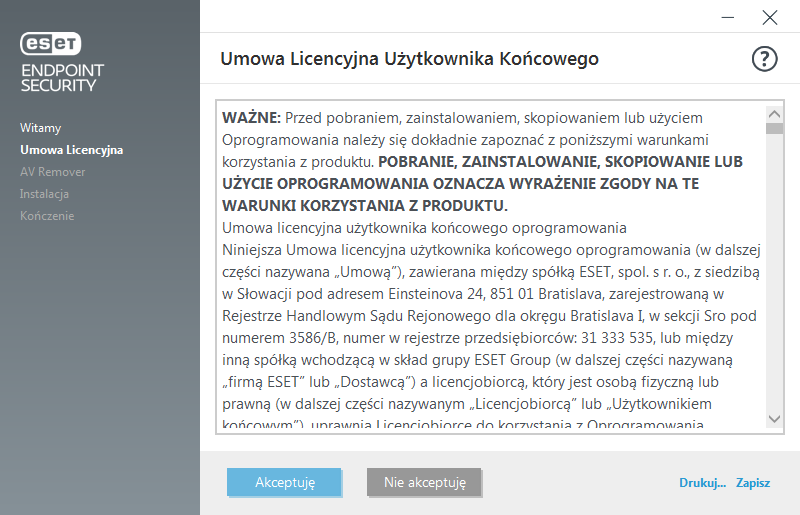800x515 pixels.
Task: Decline the license with Nie akceptuję button
Action: [x=424, y=482]
